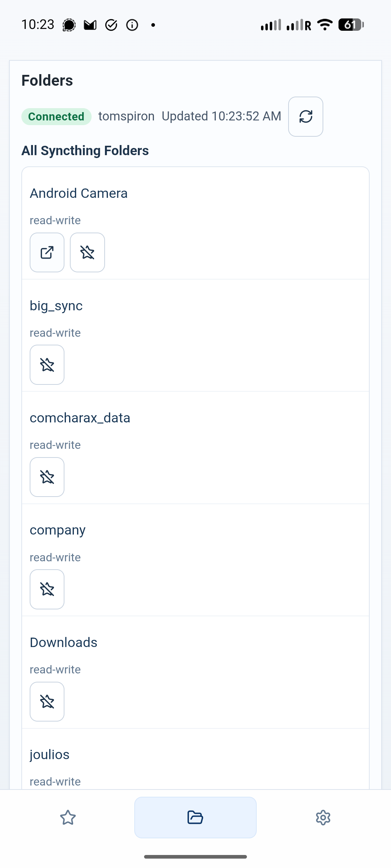The width and height of the screenshot is (391, 868).
Task: Toggle favorite star for comcharax_data
Action: click(47, 477)
